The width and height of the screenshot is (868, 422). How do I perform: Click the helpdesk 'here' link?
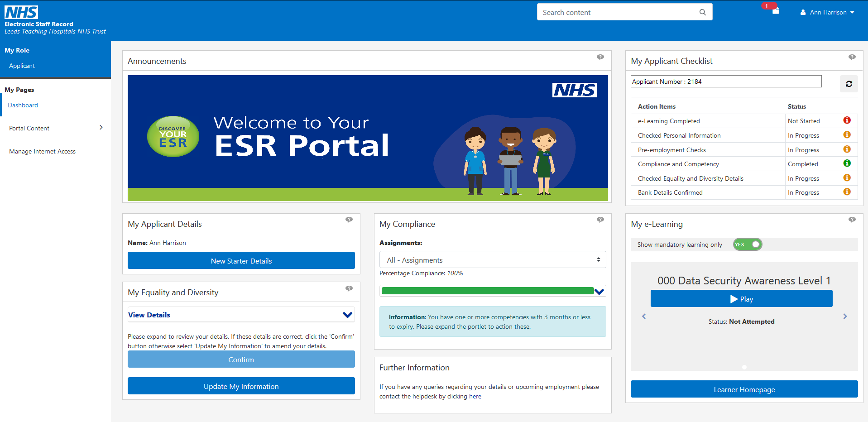(475, 396)
